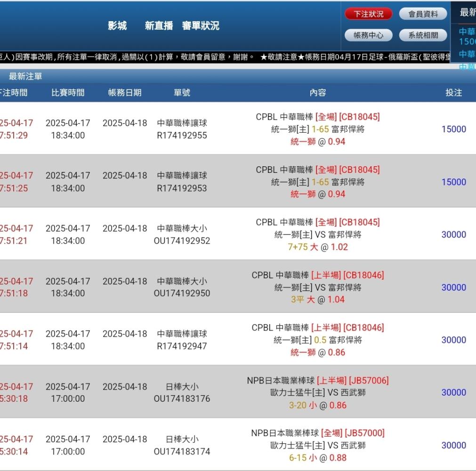Click the 3平 大 @ 1.04 odds line
476x471 pixels.
tap(317, 300)
